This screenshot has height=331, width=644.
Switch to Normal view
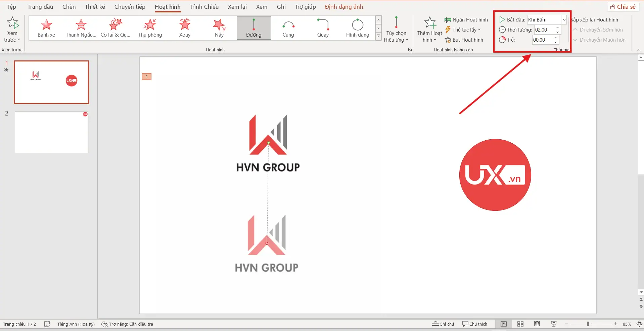504,324
